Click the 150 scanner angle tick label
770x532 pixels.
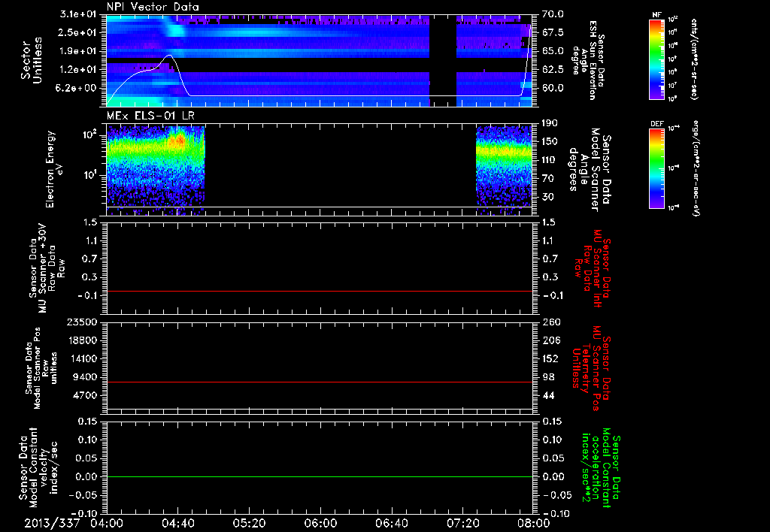pos(550,141)
